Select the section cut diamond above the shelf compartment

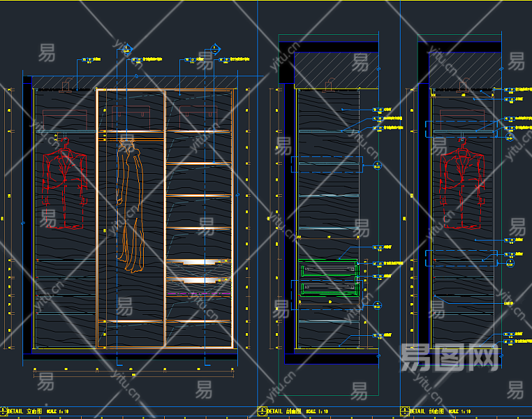(x=215, y=49)
